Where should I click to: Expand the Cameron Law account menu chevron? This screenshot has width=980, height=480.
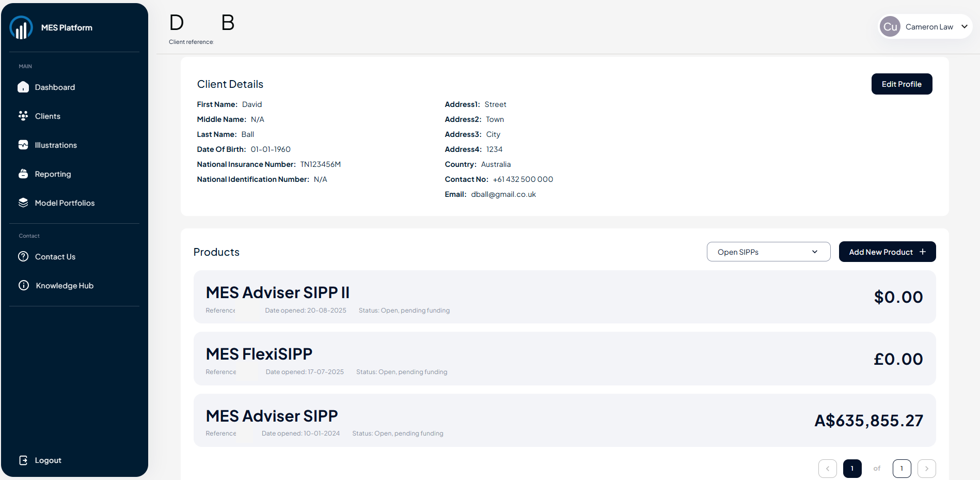click(964, 27)
